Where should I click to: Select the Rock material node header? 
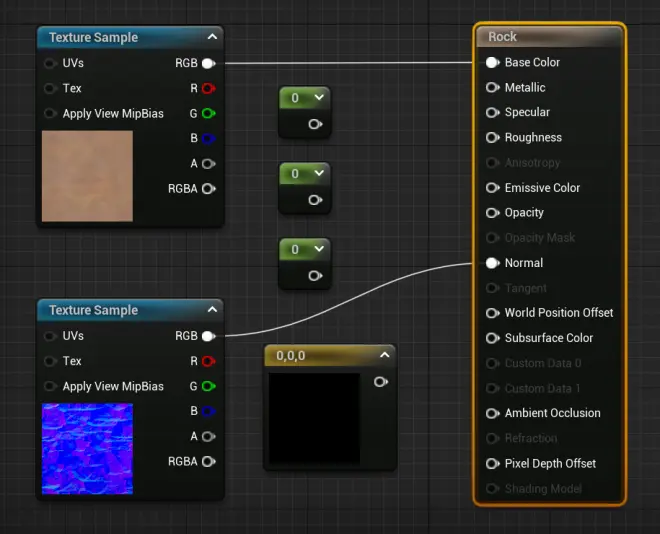[x=549, y=37]
